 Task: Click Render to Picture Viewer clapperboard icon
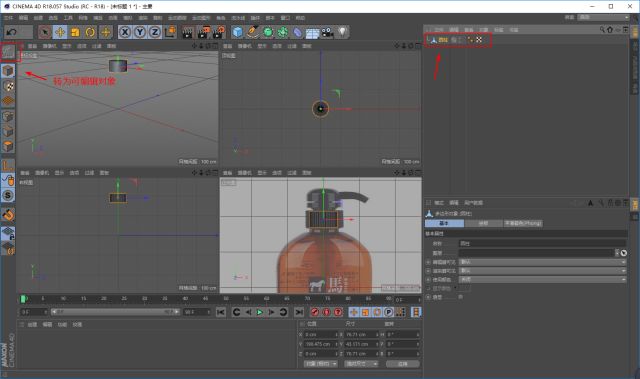[203, 32]
